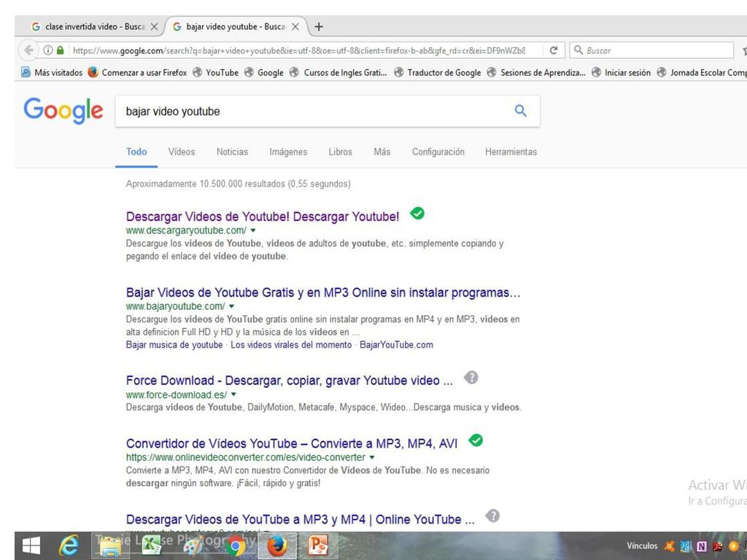Click gray question-mark icon beside Force Download

[x=471, y=378]
